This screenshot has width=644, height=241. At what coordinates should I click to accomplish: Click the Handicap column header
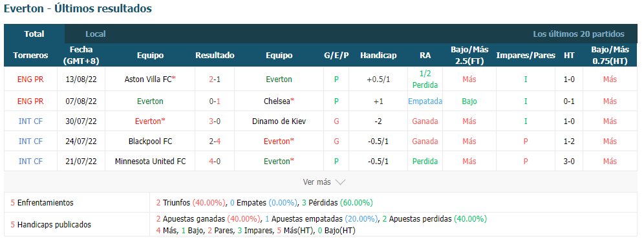tap(378, 56)
